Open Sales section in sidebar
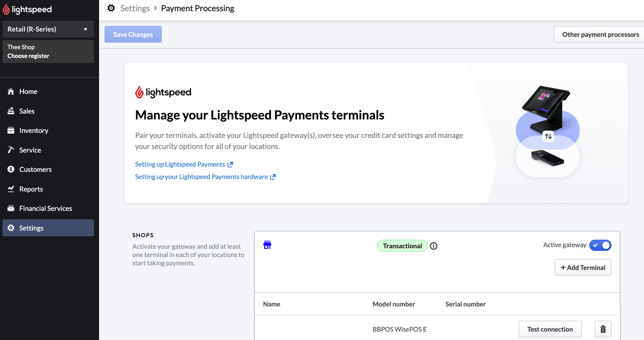 click(x=48, y=111)
